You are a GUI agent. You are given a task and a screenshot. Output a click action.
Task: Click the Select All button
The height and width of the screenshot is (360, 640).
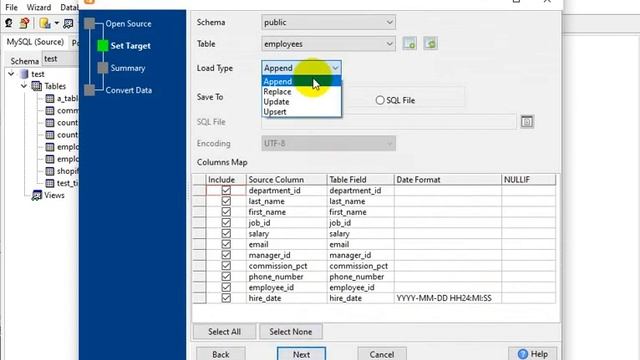point(224,331)
